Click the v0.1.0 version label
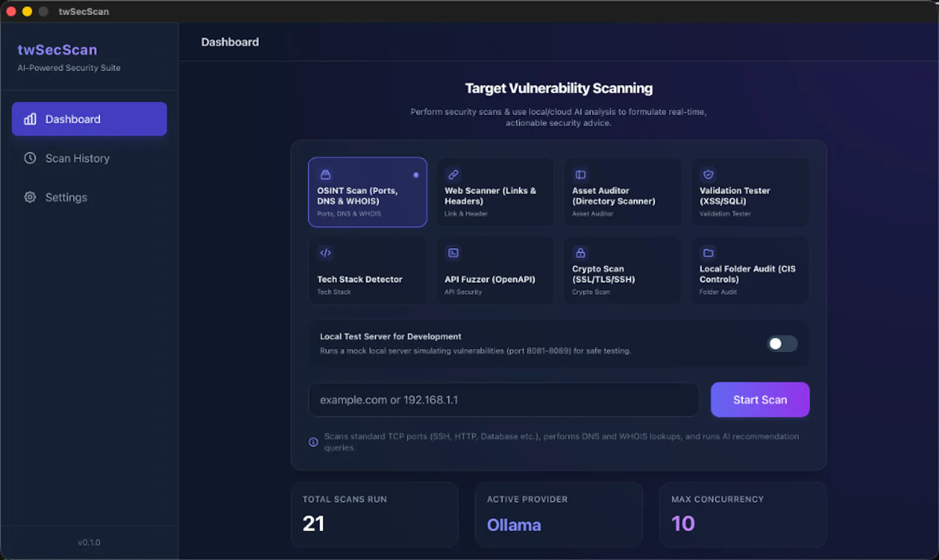The width and height of the screenshot is (939, 560). pos(89,542)
